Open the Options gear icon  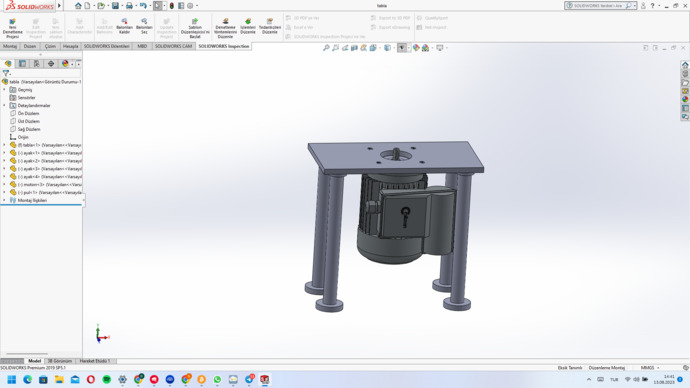pyautogui.click(x=190, y=6)
